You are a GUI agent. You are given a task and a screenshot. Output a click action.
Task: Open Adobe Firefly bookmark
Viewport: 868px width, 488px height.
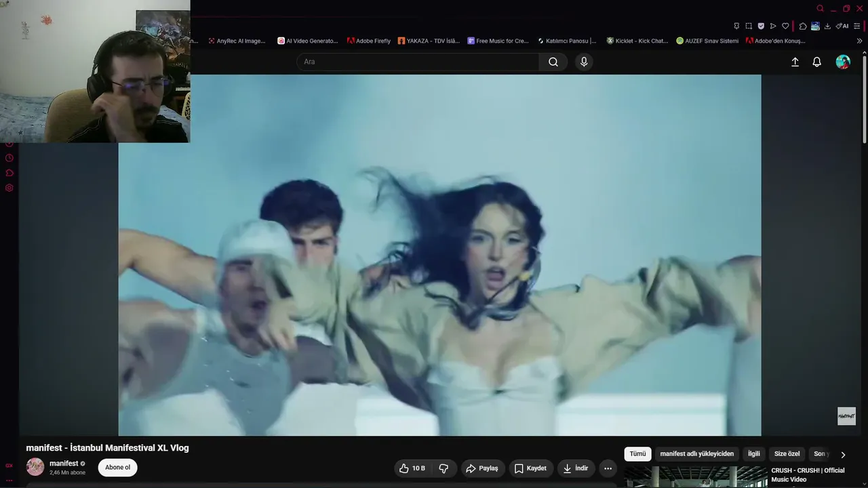pos(369,41)
